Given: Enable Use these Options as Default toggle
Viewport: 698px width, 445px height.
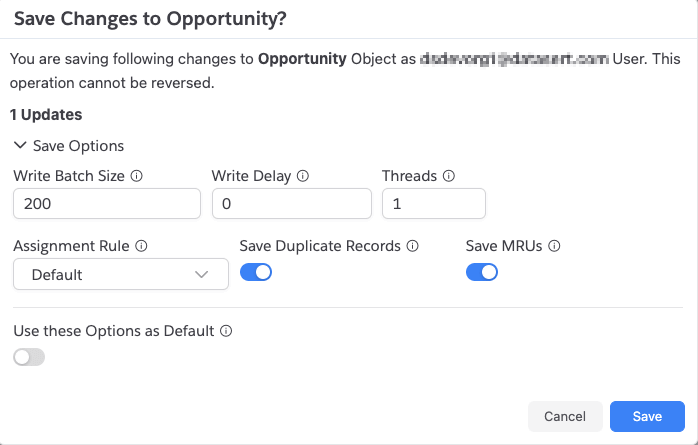Looking at the screenshot, I should pos(29,357).
